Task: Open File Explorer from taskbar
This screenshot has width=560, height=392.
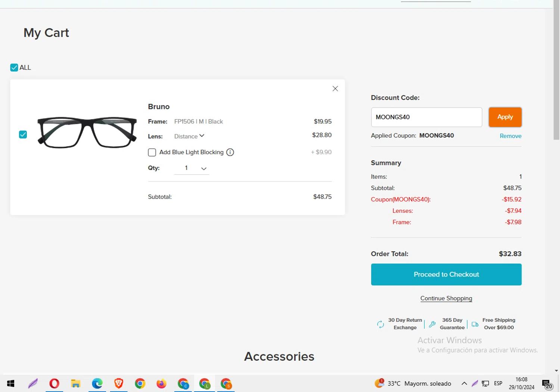Action: point(76,383)
